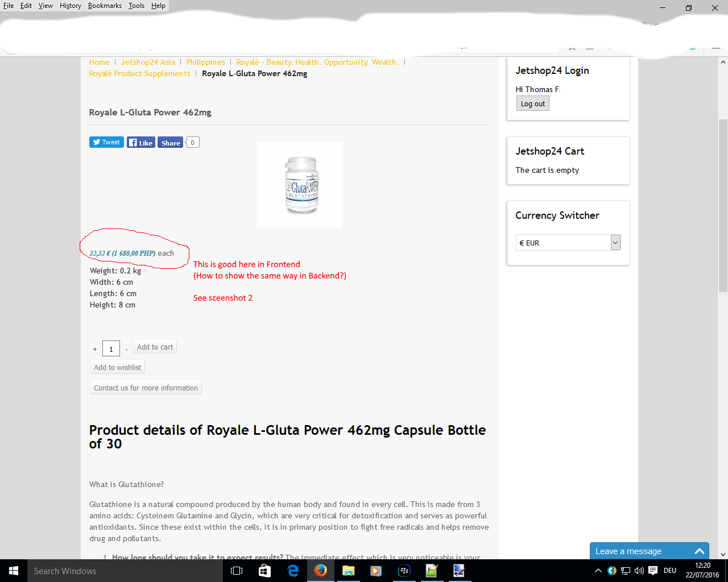Screen dimensions: 728x582
Task: Go to the Home breadcrumb link
Action: [99, 62]
